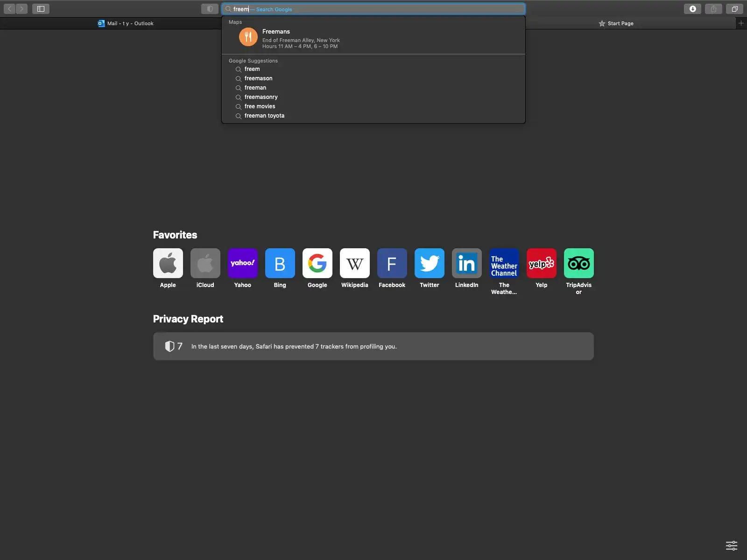Open the Share menu
Screen dimensions: 747x560
tap(713, 9)
